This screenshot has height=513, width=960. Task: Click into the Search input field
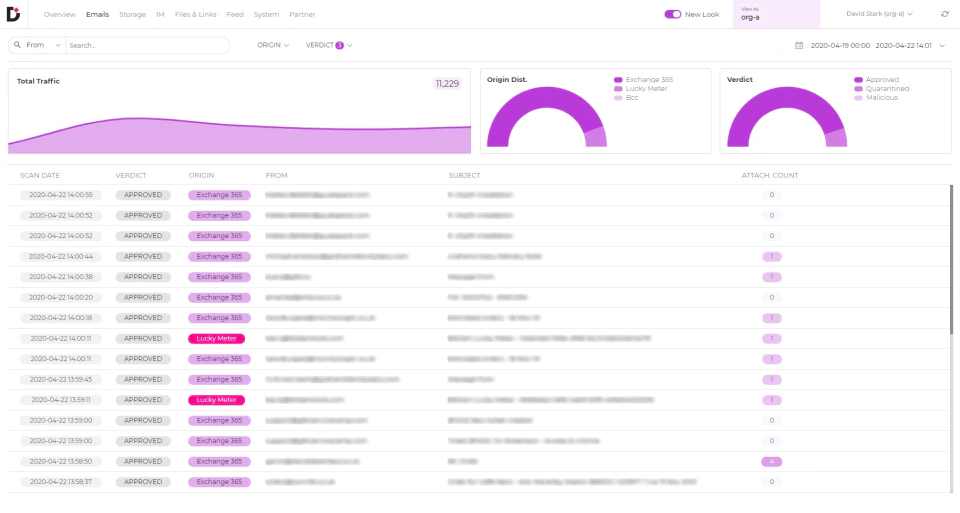point(147,45)
